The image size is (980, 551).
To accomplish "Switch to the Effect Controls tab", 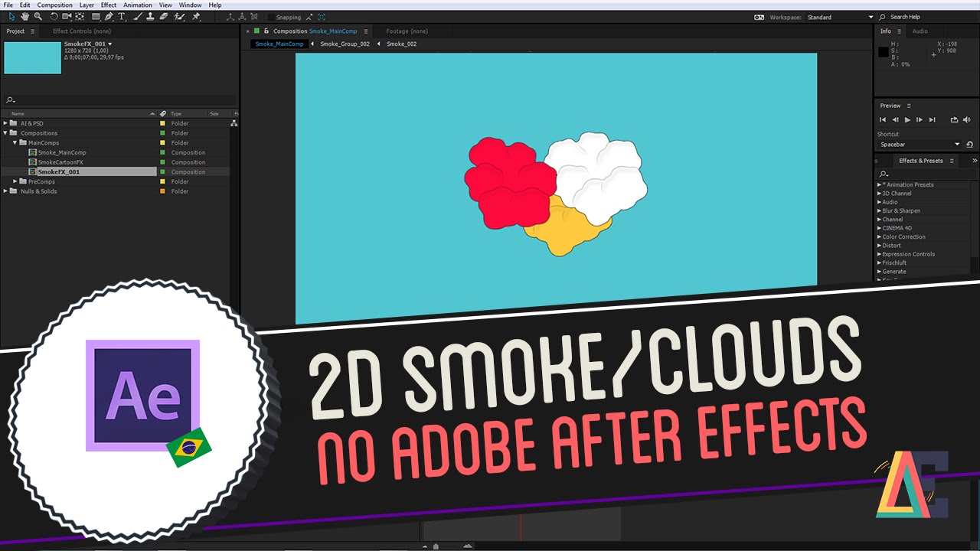I will (x=81, y=31).
